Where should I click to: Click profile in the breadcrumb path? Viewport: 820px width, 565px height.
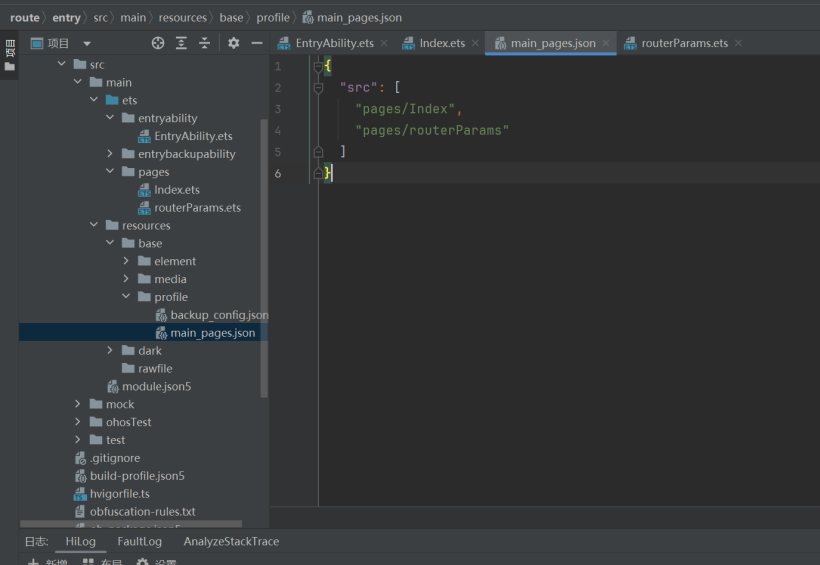point(273,18)
